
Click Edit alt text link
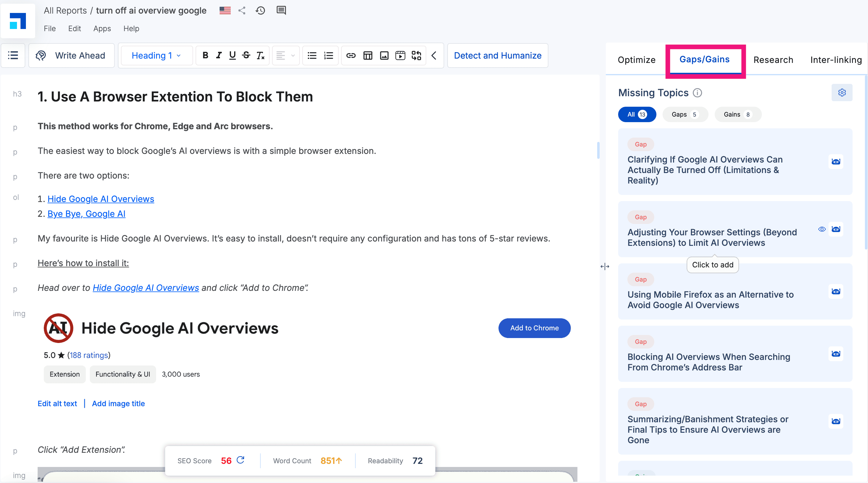point(57,403)
